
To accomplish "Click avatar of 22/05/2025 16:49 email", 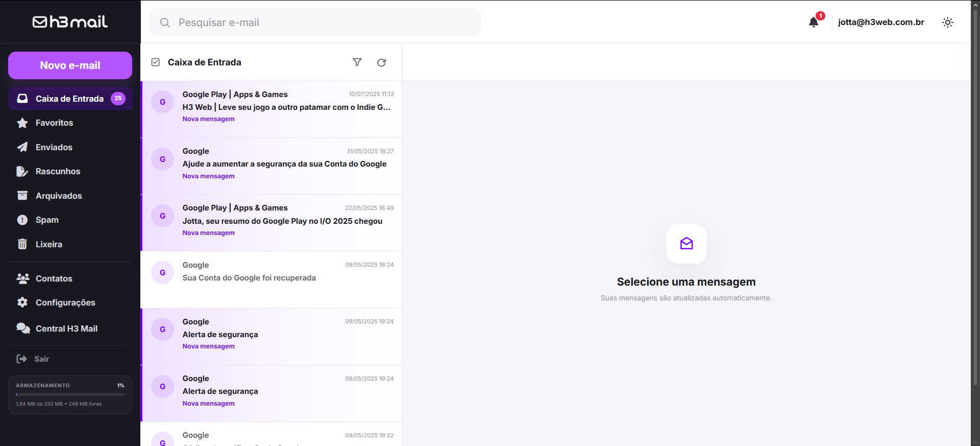I will point(163,216).
